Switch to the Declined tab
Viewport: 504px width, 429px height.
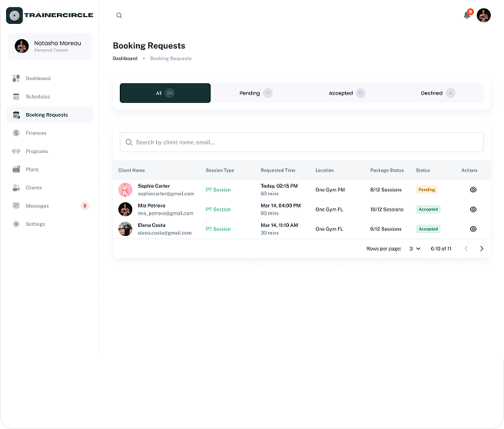(438, 93)
